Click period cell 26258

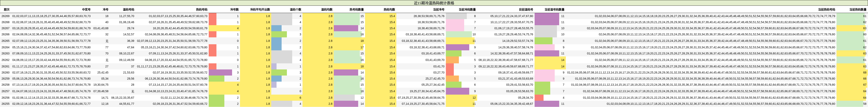(x=5, y=85)
